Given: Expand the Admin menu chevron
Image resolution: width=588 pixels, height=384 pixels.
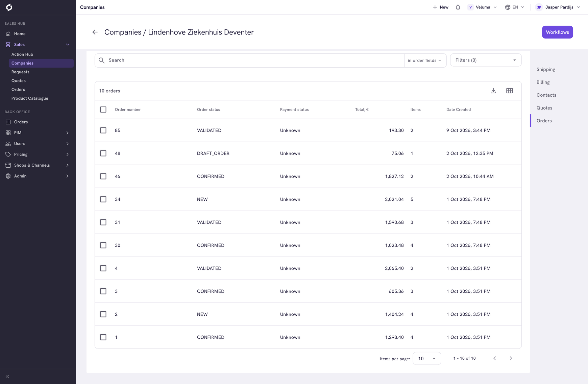Looking at the screenshot, I should [x=68, y=176].
